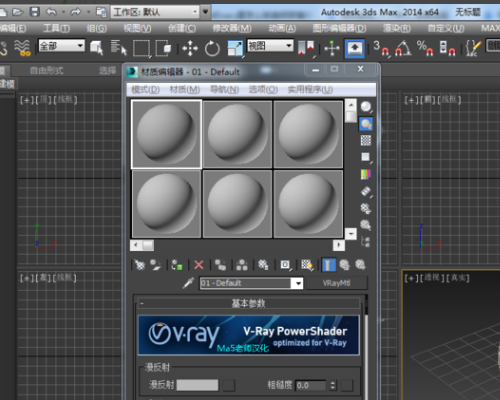This screenshot has width=500, height=400.
Task: Open the Customize menu
Action: (x=446, y=29)
